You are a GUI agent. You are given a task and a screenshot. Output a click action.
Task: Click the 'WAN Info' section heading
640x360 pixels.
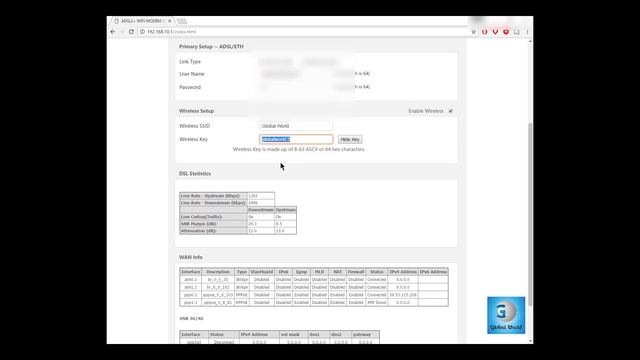(191, 257)
